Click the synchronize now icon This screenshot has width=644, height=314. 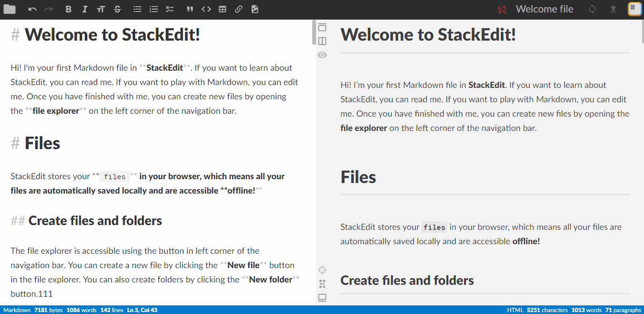(x=592, y=9)
